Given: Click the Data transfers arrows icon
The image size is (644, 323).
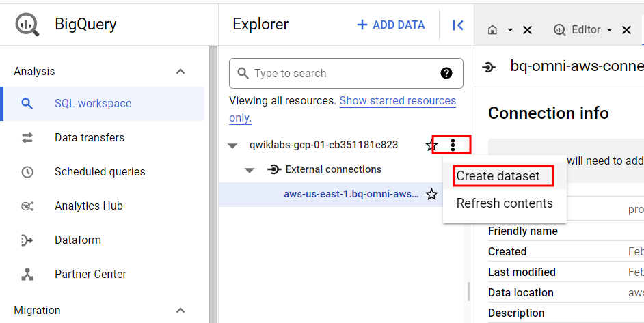Looking at the screenshot, I should 27,138.
